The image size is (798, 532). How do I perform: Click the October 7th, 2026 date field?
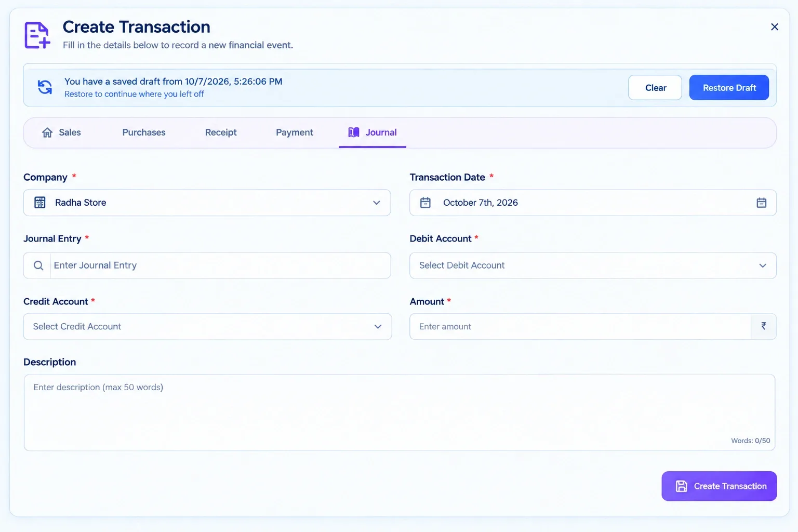[593, 203]
